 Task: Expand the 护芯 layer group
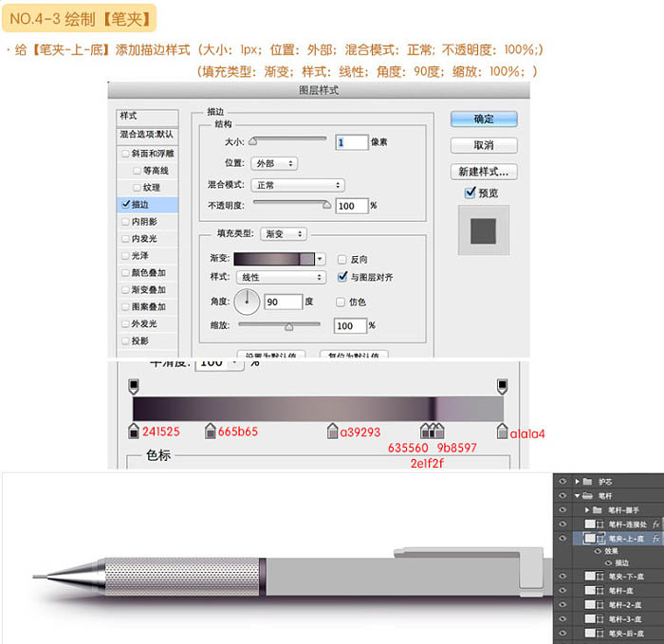click(x=577, y=482)
